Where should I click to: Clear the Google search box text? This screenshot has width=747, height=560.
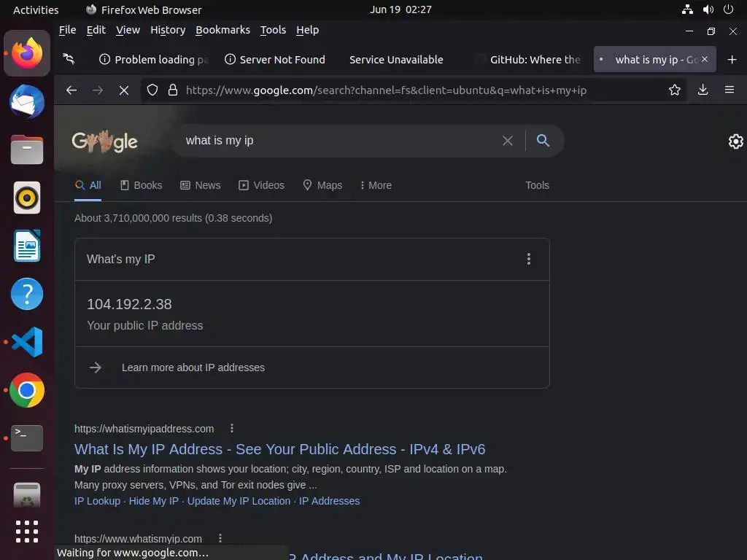[508, 141]
